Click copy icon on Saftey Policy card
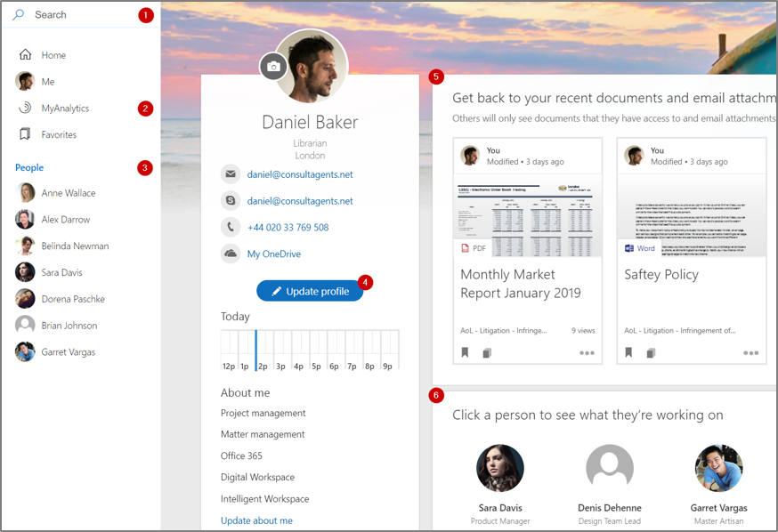778x532 pixels. click(651, 353)
